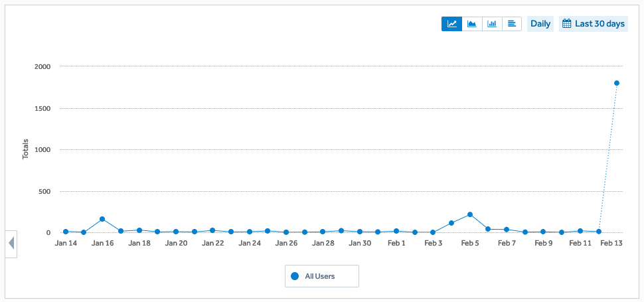
Task: Click the blue circle legend marker for All Users
Action: click(x=295, y=276)
